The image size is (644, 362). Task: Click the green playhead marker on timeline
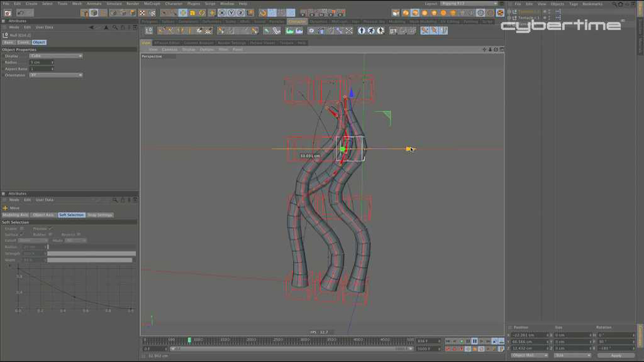tap(189, 340)
